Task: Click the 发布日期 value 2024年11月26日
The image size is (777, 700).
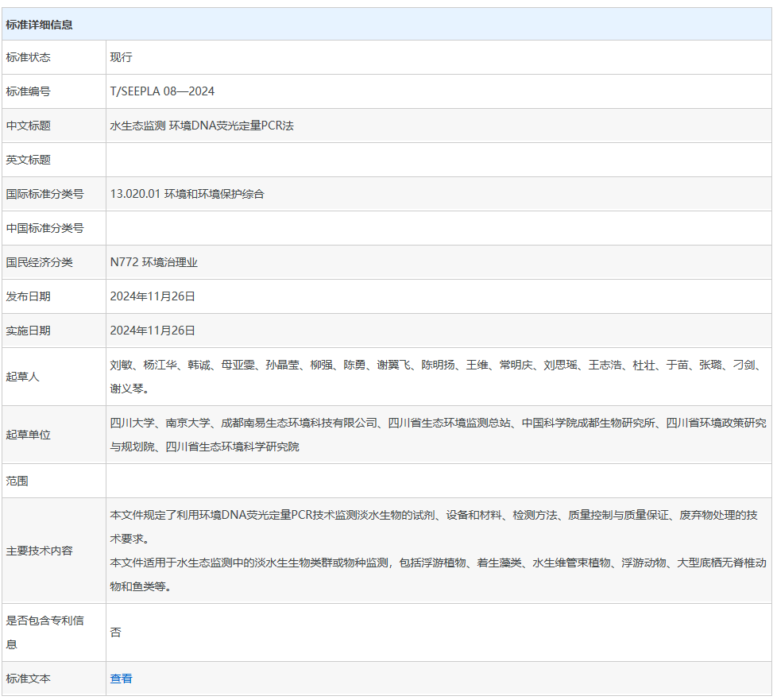Action: click(x=153, y=296)
